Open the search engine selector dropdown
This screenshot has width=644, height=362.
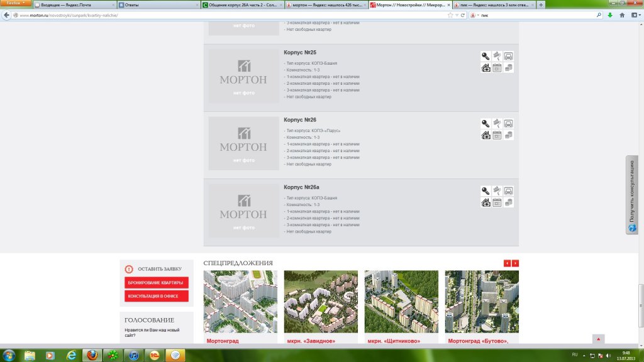coord(474,15)
